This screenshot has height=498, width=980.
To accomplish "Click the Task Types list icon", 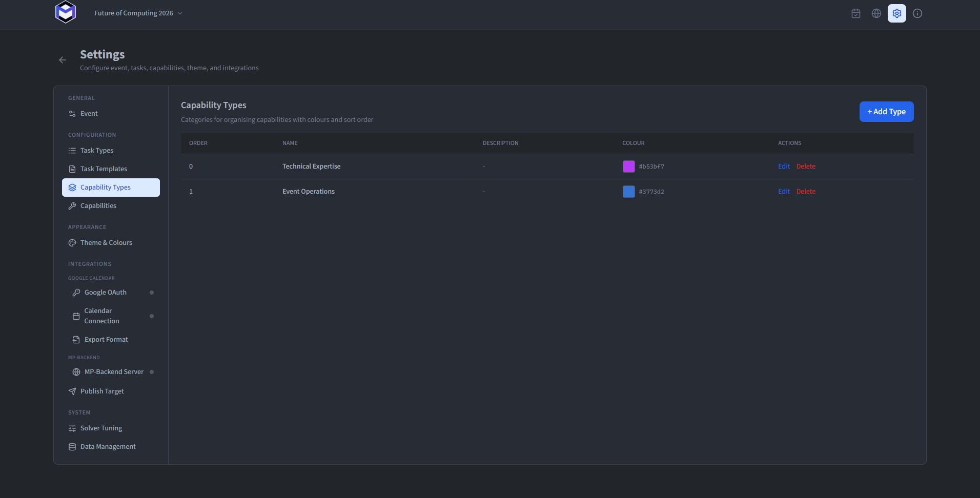I will tap(72, 151).
